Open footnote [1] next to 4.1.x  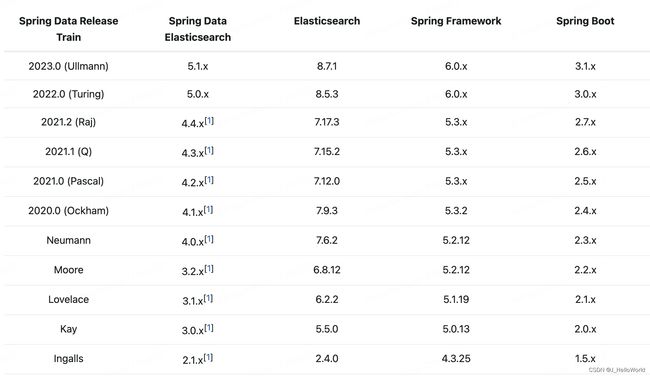(x=208, y=209)
